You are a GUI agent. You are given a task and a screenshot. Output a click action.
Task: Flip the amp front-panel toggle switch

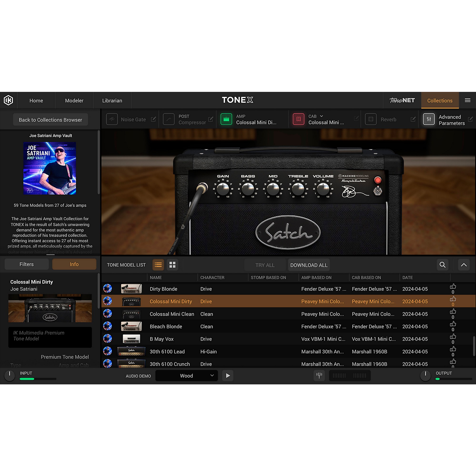(x=377, y=191)
